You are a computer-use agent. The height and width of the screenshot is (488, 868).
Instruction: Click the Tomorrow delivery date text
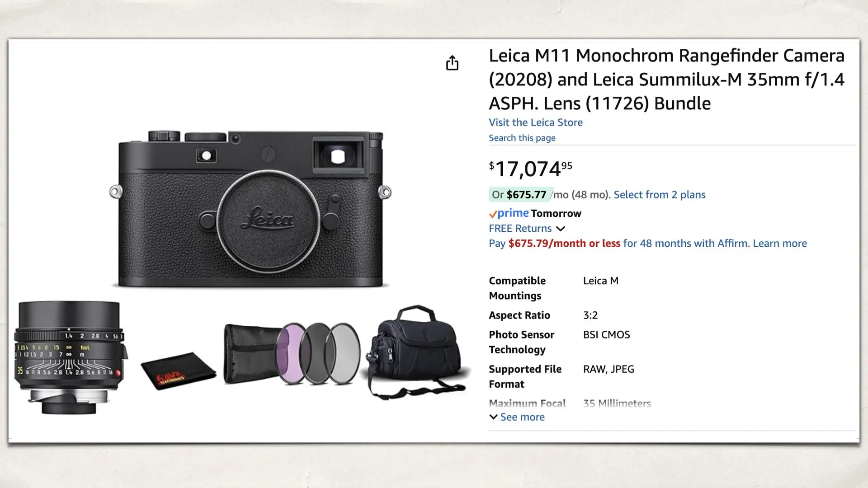point(557,213)
